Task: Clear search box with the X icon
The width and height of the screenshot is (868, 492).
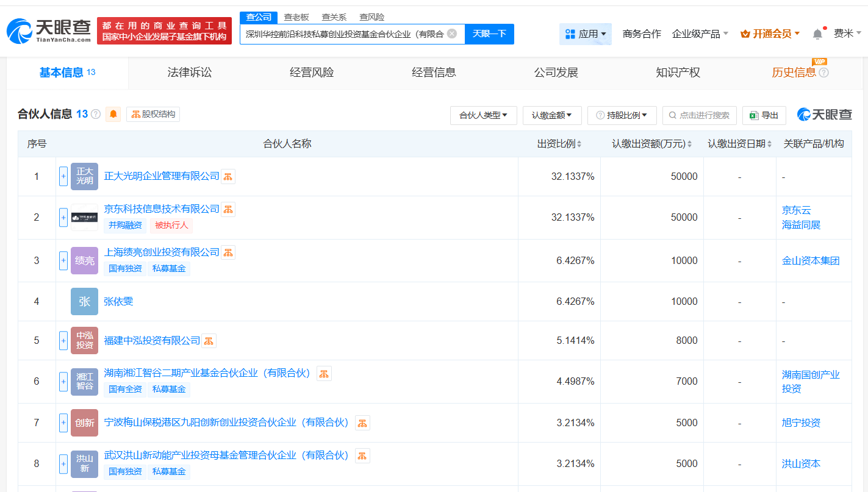Action: click(452, 34)
